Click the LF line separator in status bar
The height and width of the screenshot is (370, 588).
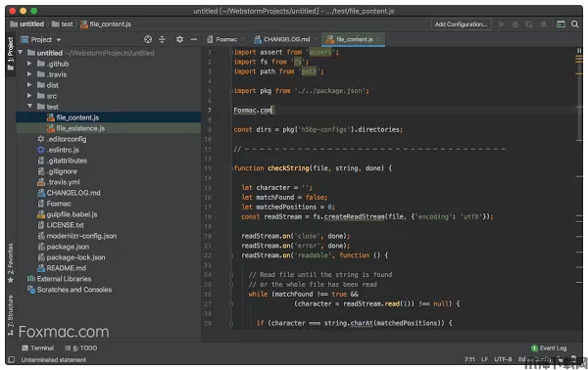[484, 359]
